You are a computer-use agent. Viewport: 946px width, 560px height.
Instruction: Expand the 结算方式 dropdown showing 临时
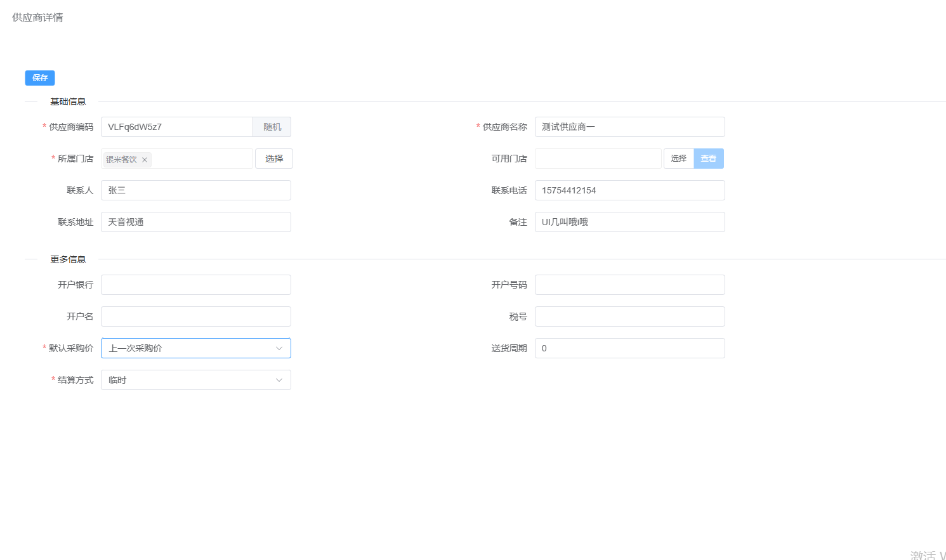pos(279,380)
